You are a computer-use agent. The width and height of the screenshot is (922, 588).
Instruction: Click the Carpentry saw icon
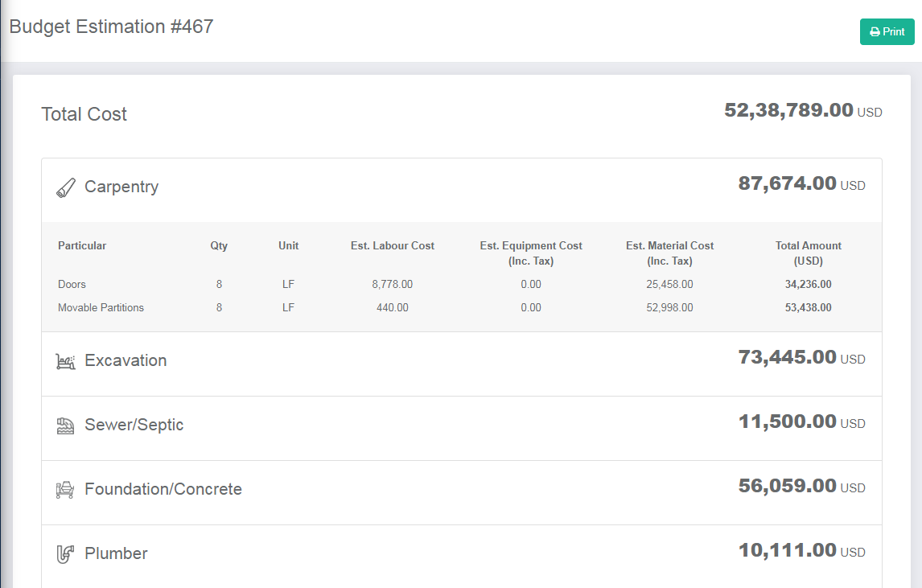[66, 187]
